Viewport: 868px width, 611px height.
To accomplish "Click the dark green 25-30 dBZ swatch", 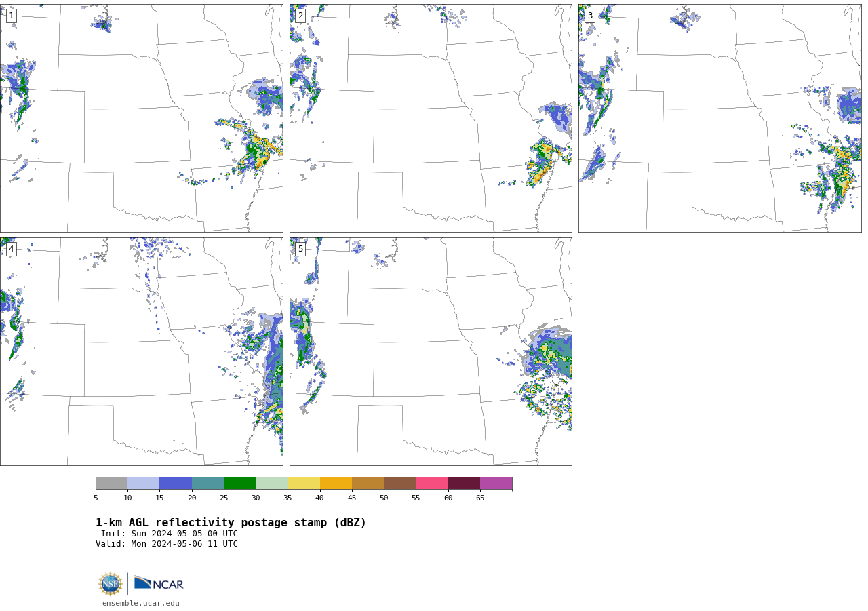I will tap(239, 483).
